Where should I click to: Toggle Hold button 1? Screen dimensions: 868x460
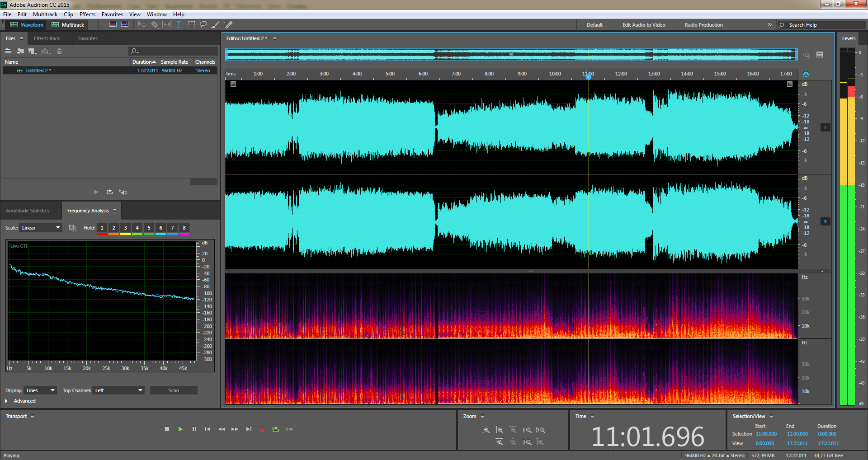coord(102,228)
